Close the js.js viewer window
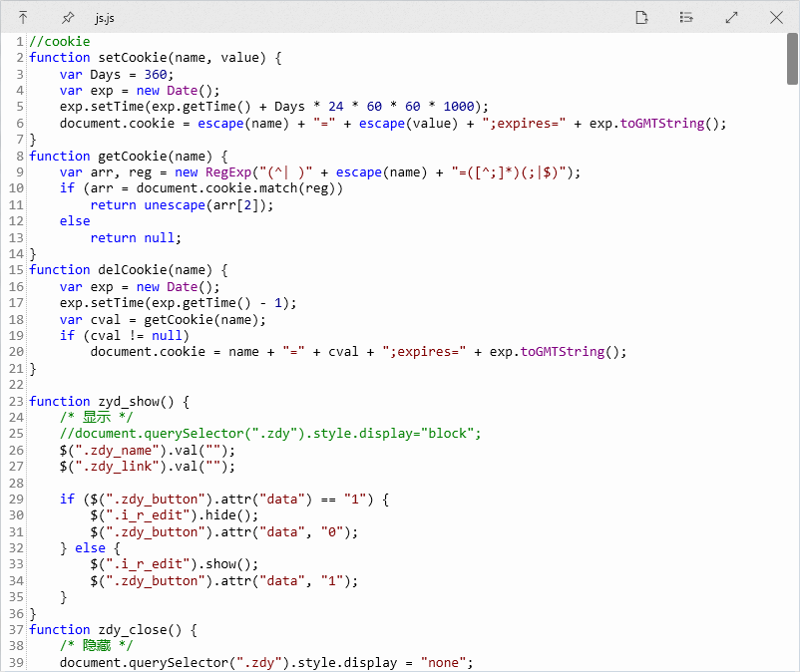The image size is (800, 672). [x=776, y=18]
